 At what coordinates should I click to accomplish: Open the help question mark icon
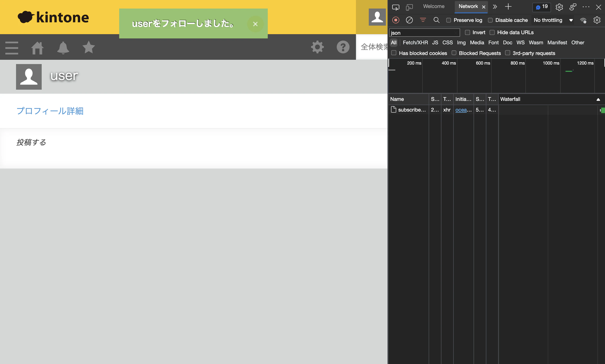(x=343, y=47)
